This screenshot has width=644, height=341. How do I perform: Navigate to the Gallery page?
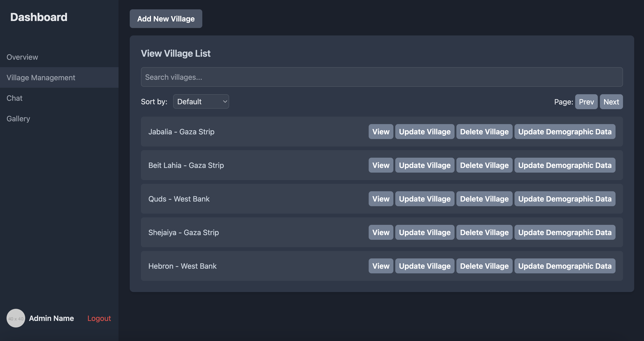tap(18, 118)
